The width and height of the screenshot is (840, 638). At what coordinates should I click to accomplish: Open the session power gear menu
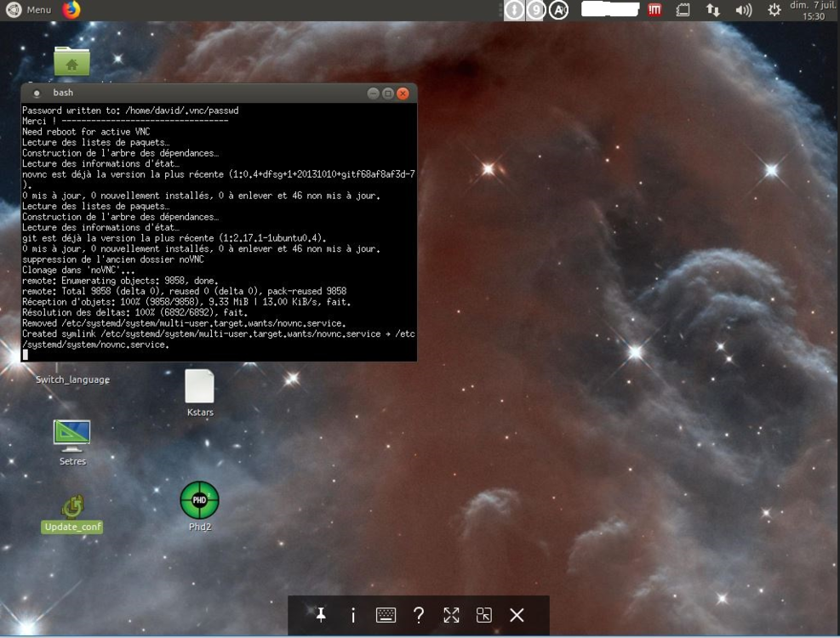774,9
